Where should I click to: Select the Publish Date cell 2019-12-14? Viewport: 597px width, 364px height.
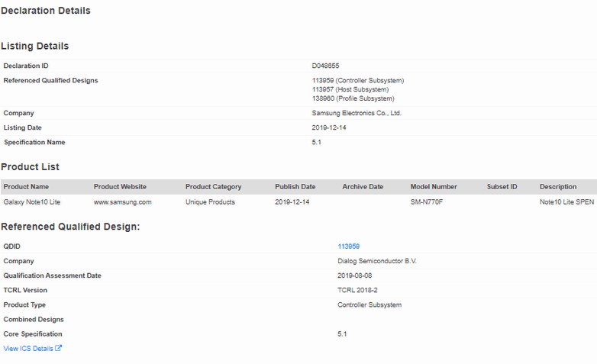292,201
